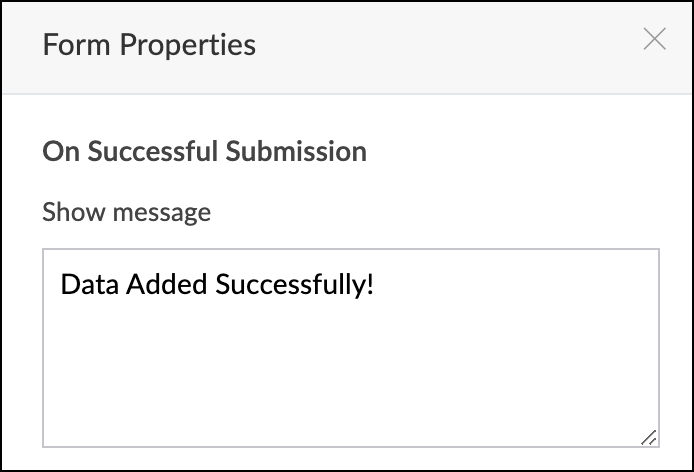Click the word "Form" in the panel title
694x472 pixels.
[72, 45]
